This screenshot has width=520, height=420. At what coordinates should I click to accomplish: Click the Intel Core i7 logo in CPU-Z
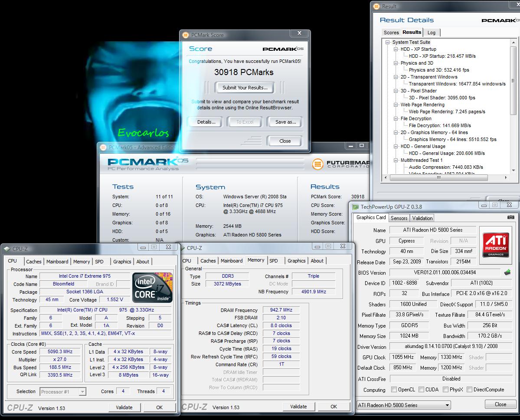point(152,287)
